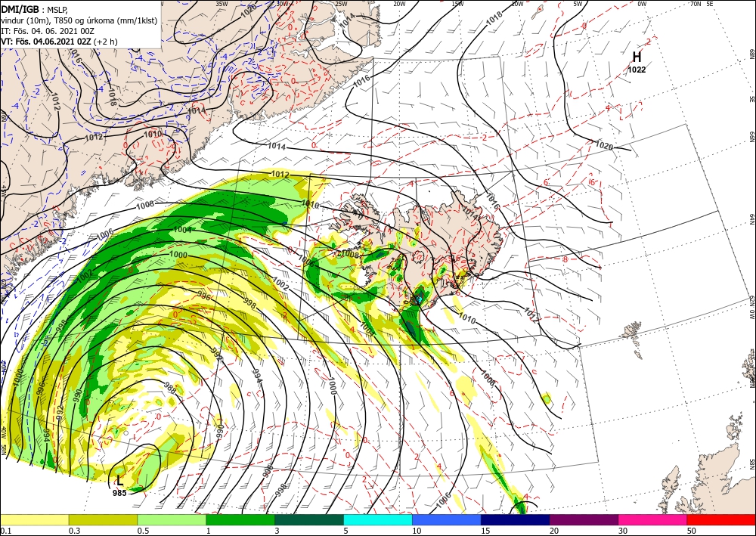Click the '30' legend scale value
Screen dimensions: 756x536
[623, 531]
